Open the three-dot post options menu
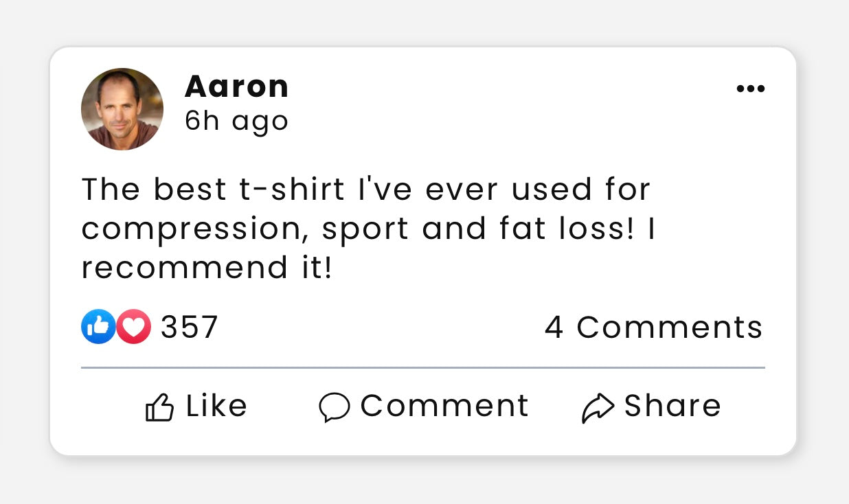Screen dimensions: 849x504 pyautogui.click(x=750, y=89)
